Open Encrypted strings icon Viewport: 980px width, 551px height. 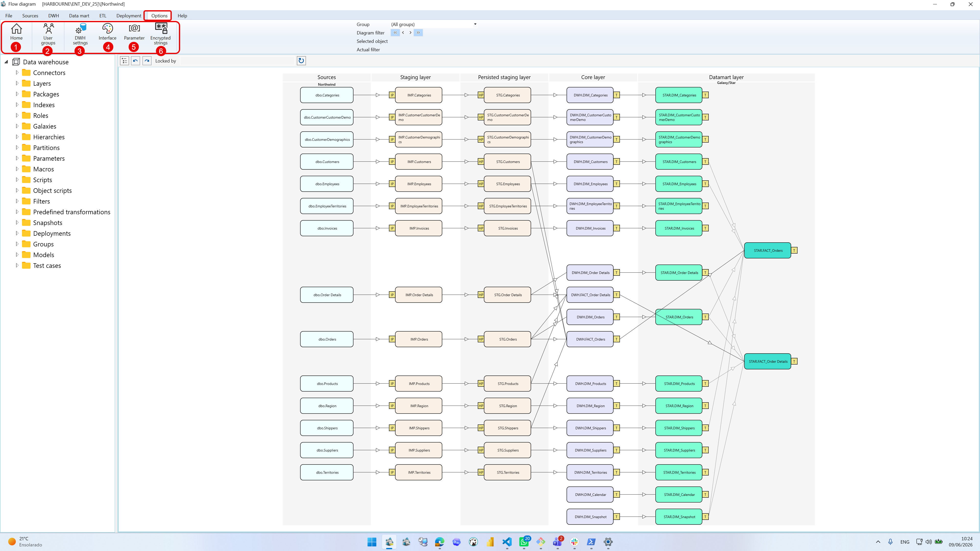161,34
